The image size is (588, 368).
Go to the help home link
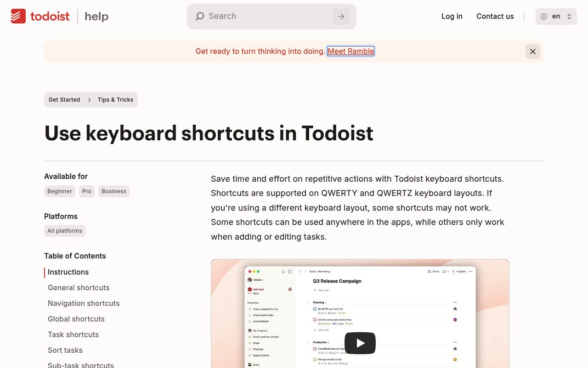[96, 17]
